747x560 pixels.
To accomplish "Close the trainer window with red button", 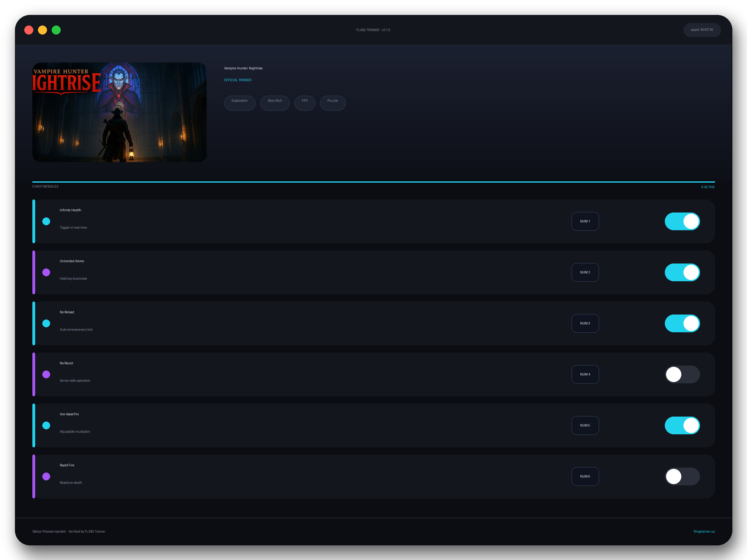I will 29,30.
